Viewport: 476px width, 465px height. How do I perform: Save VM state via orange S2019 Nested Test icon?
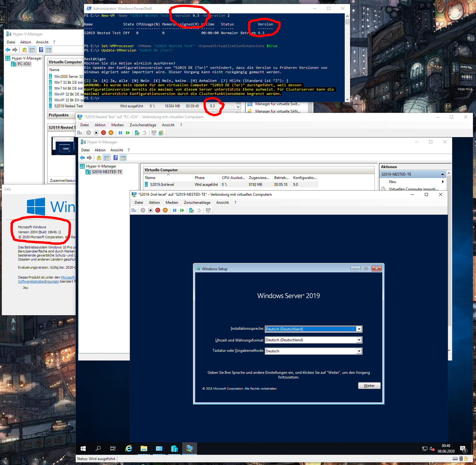[x=111, y=133]
